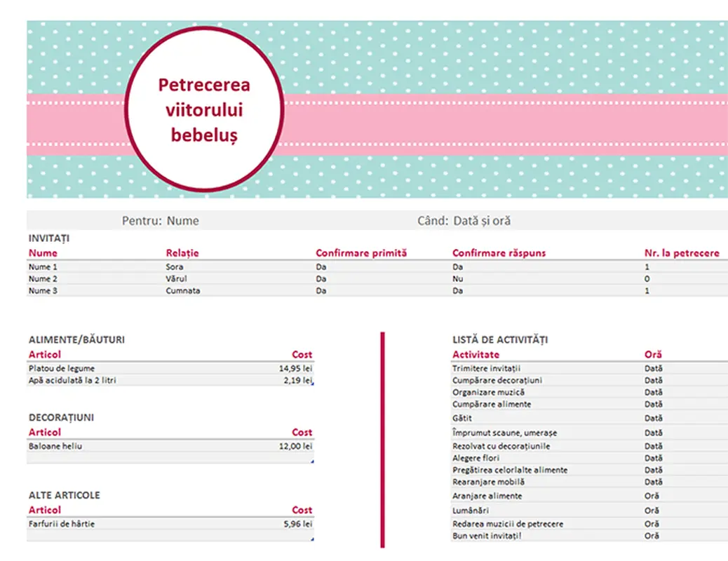Click the 'Nr. la petrecere' column header

(681, 253)
